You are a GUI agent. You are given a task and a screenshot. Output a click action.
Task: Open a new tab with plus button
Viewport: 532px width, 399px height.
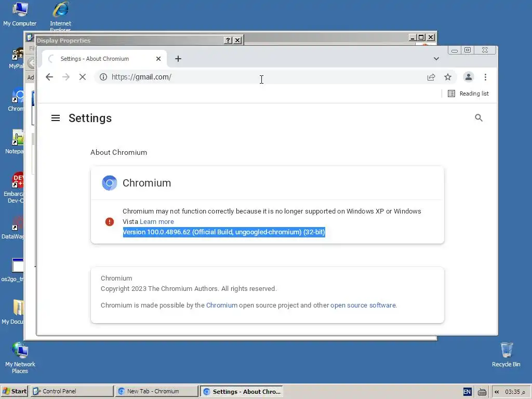click(x=178, y=59)
